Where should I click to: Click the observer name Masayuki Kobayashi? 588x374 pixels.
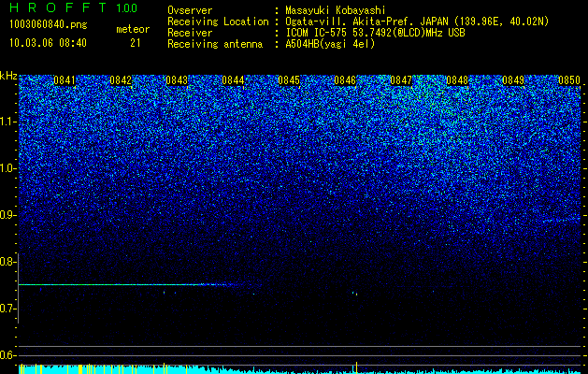click(x=336, y=10)
